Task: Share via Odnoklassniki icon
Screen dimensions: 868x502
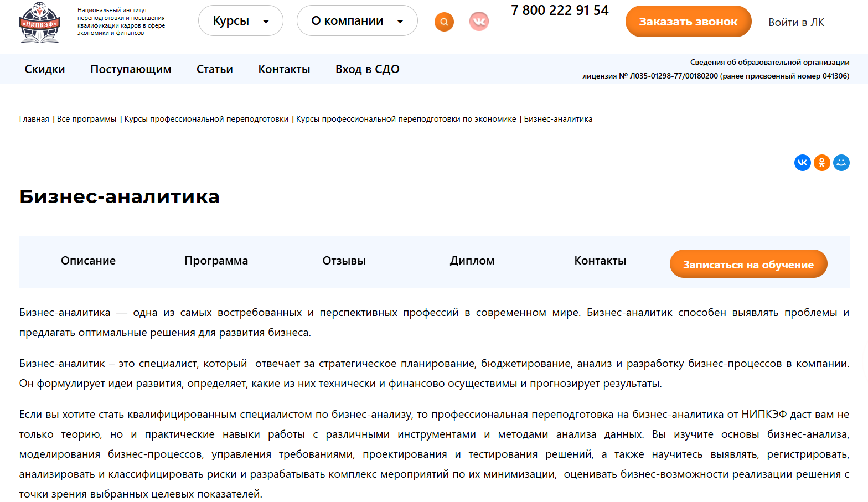Action: (x=822, y=163)
